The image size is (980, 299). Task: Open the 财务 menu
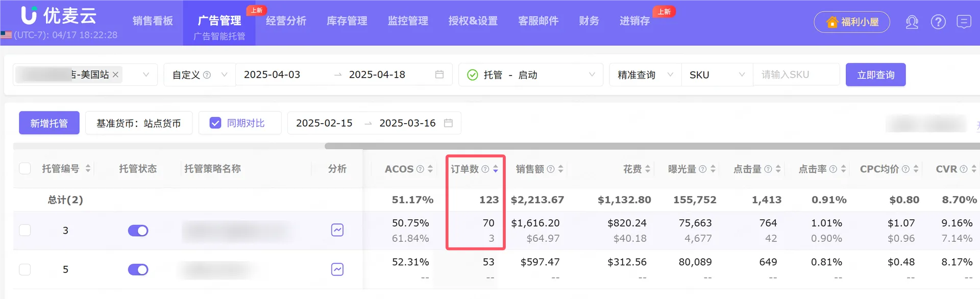coord(589,21)
